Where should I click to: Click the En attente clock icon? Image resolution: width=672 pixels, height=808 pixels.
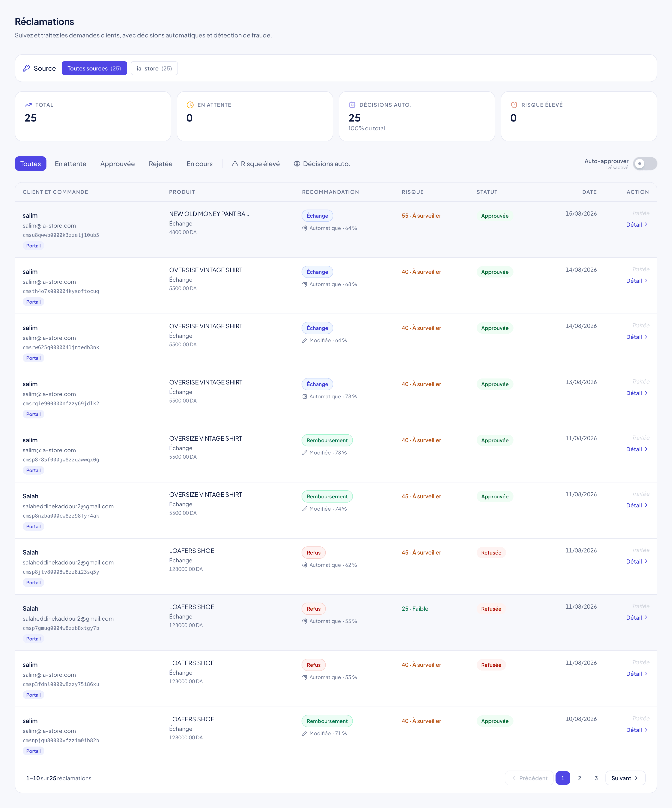[x=190, y=105]
